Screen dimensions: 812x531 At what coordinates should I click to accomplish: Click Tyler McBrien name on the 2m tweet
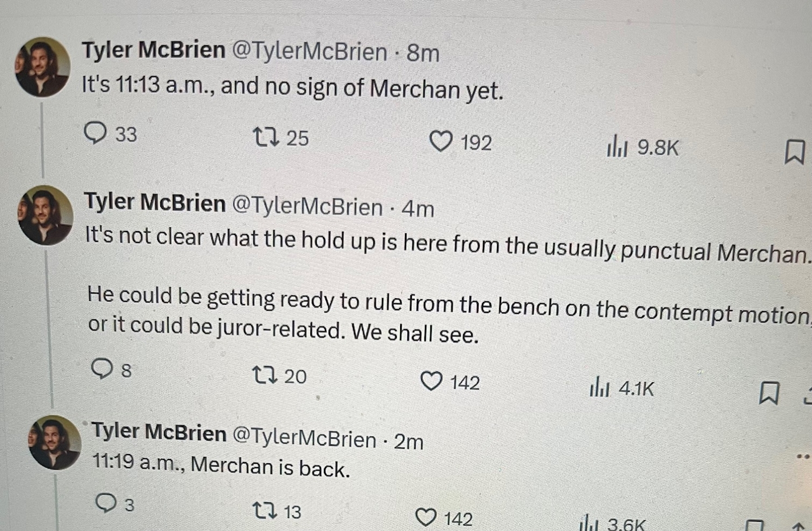point(159,432)
